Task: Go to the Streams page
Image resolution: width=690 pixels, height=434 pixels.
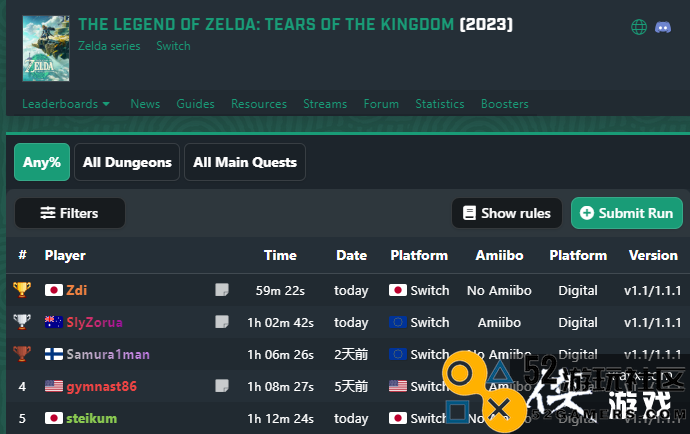Action: 325,104
